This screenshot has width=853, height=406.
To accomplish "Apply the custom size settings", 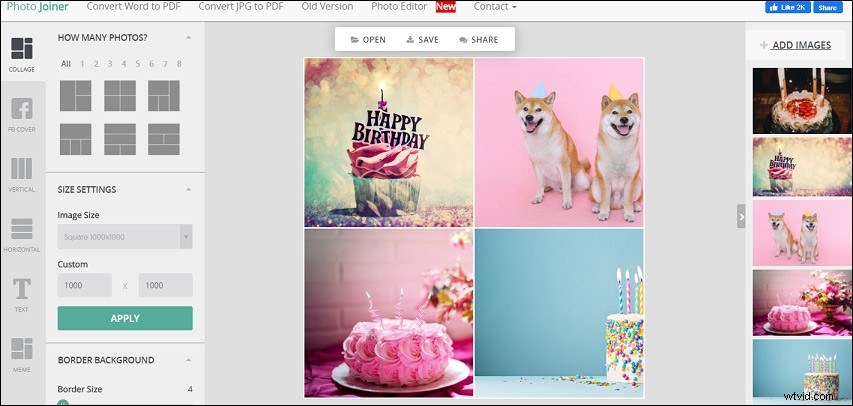I will coord(125,318).
